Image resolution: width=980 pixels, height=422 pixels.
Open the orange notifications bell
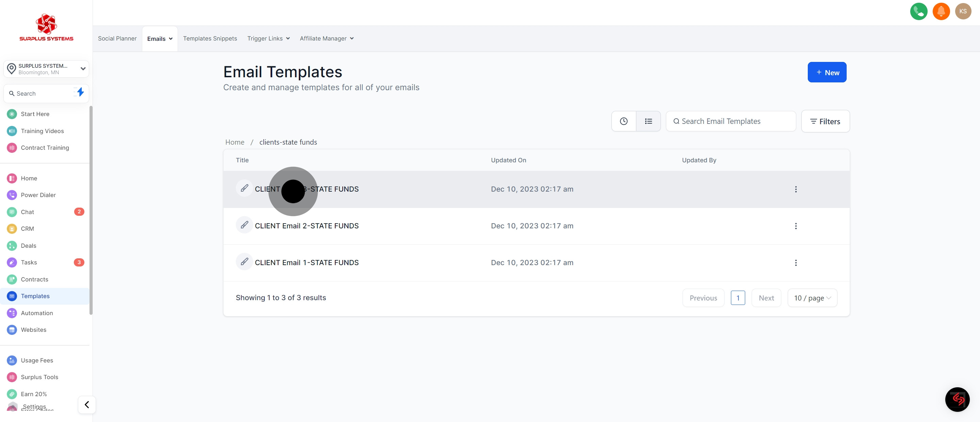941,12
